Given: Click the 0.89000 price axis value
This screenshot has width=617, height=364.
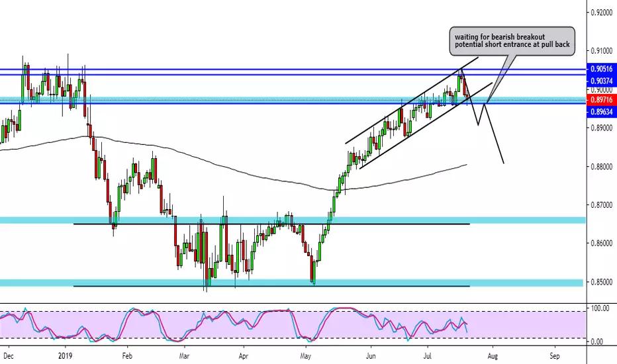Looking at the screenshot, I should point(602,128).
